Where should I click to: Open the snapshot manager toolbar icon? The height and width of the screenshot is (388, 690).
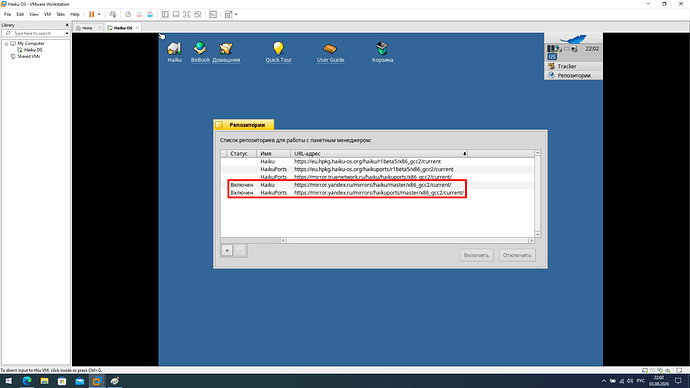click(150, 15)
